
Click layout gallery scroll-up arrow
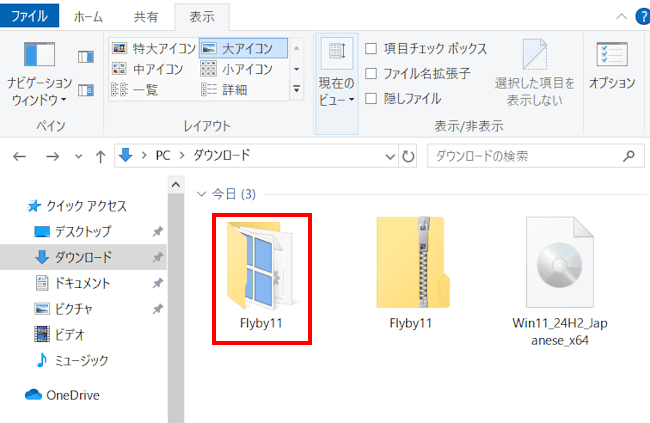pyautogui.click(x=296, y=49)
